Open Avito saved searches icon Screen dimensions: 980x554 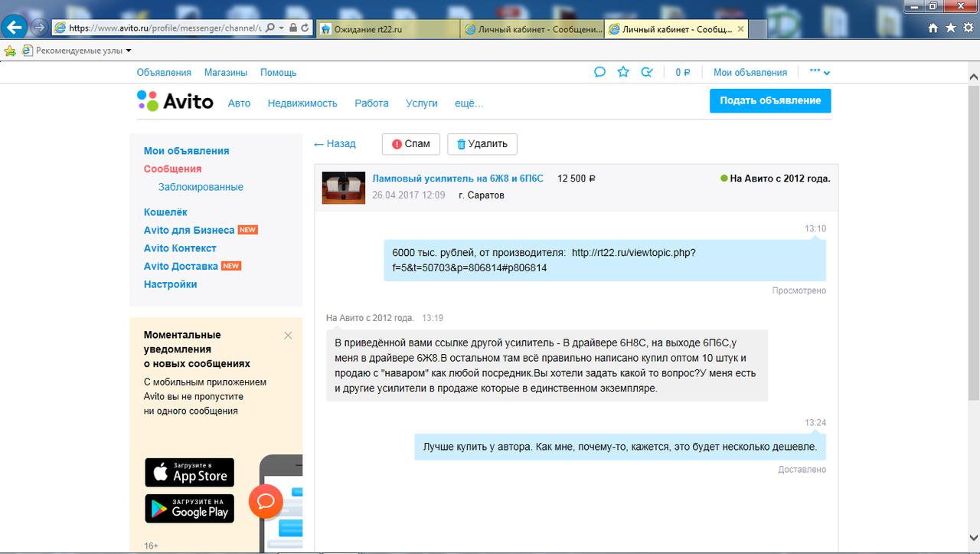tap(647, 72)
